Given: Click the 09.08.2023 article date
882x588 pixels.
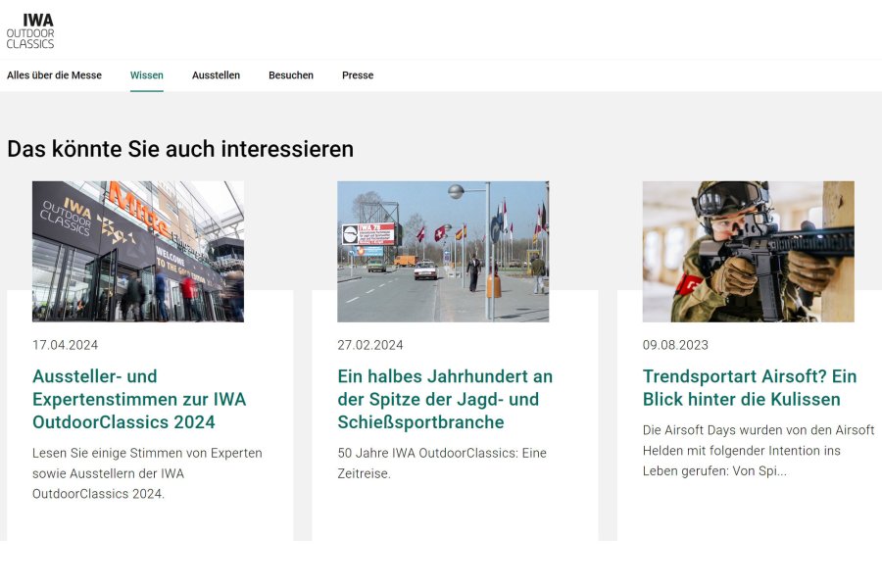Looking at the screenshot, I should pos(675,345).
